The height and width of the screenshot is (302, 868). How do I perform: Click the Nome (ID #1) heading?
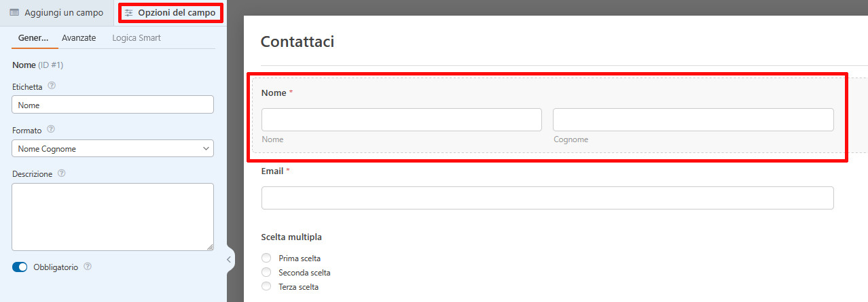[37, 65]
